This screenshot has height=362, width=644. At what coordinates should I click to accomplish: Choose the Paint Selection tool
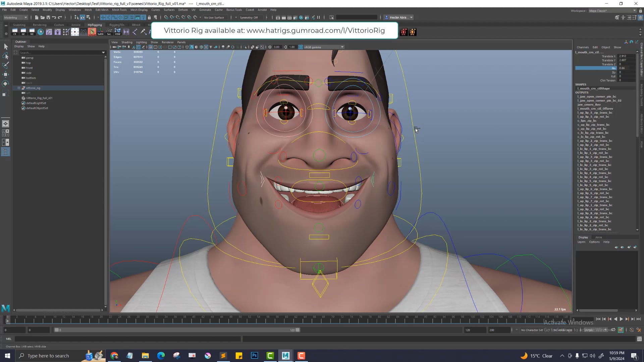pos(6,65)
